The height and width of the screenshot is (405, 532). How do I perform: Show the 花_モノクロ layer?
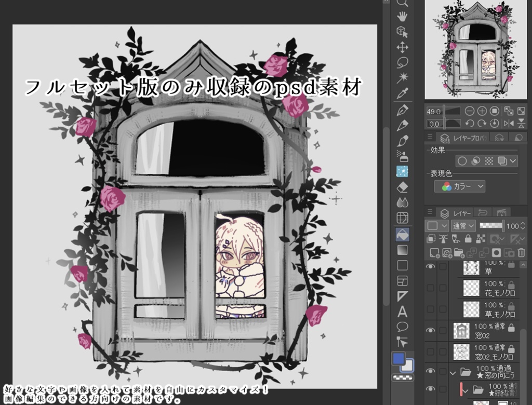(x=430, y=288)
